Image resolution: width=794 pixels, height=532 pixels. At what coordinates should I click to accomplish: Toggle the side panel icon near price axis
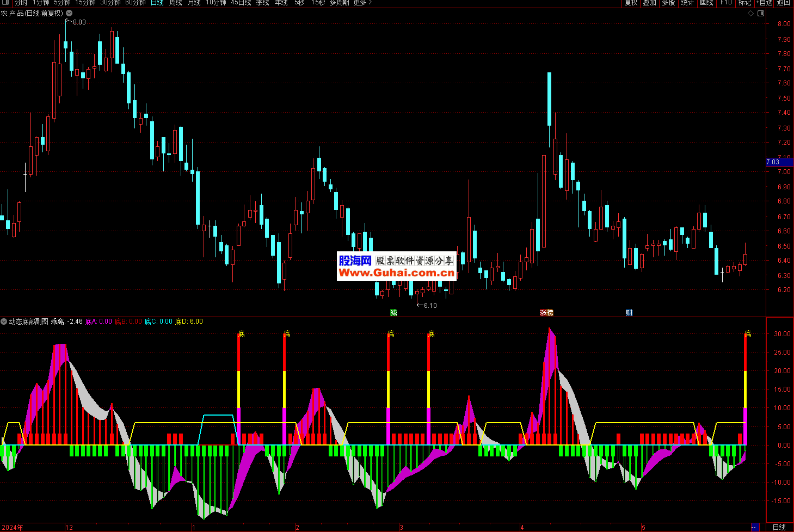click(x=761, y=13)
